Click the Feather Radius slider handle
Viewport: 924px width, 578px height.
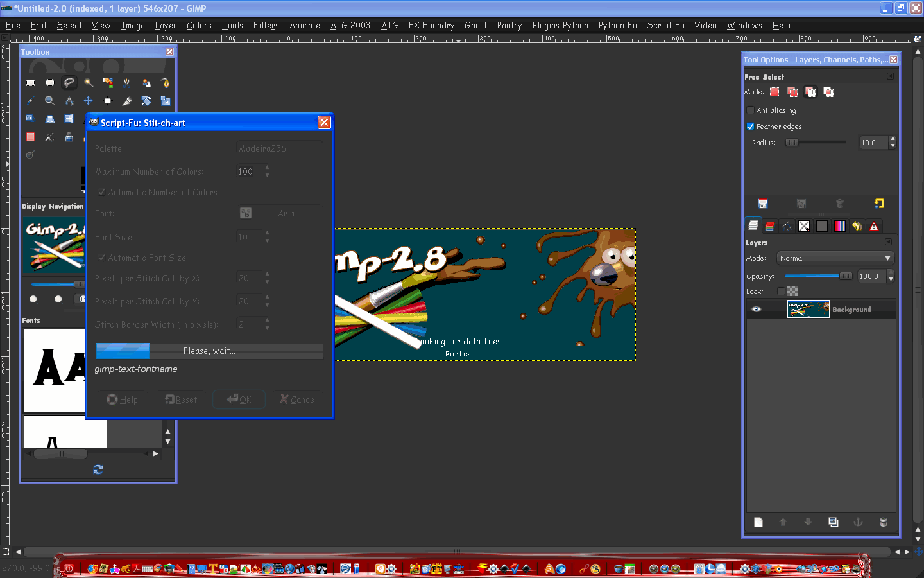click(x=792, y=143)
